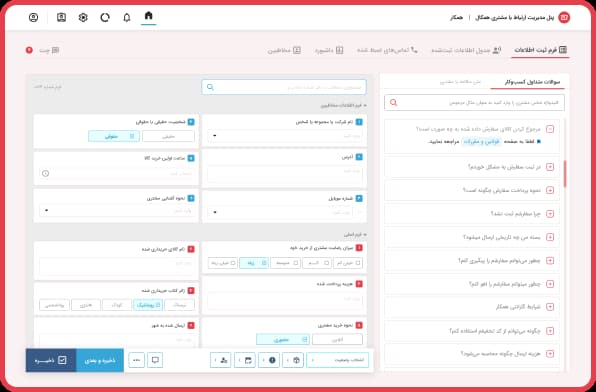Image resolution: width=596 pixels, height=392 pixels.
Task: Select رومانتیک book genre option
Action: click(148, 305)
